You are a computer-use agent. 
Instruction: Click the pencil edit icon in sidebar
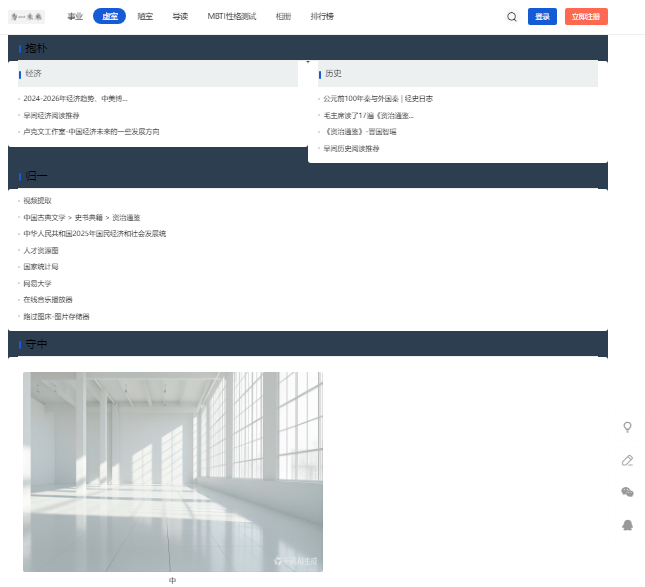point(627,460)
